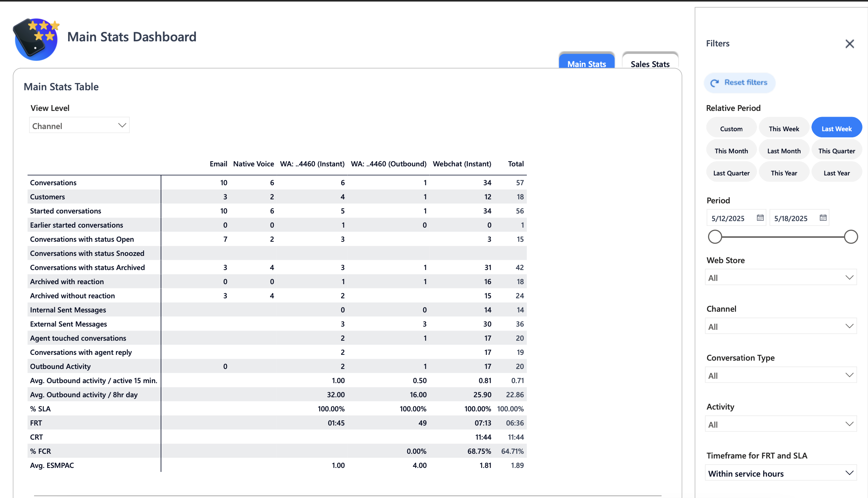The width and height of the screenshot is (868, 498).
Task: Select Last Year relative period
Action: [836, 173]
